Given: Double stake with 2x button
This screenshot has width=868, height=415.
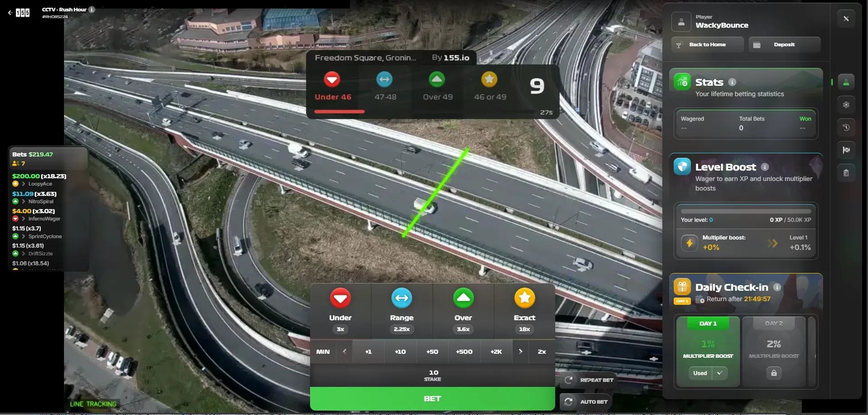Looking at the screenshot, I should [x=542, y=352].
